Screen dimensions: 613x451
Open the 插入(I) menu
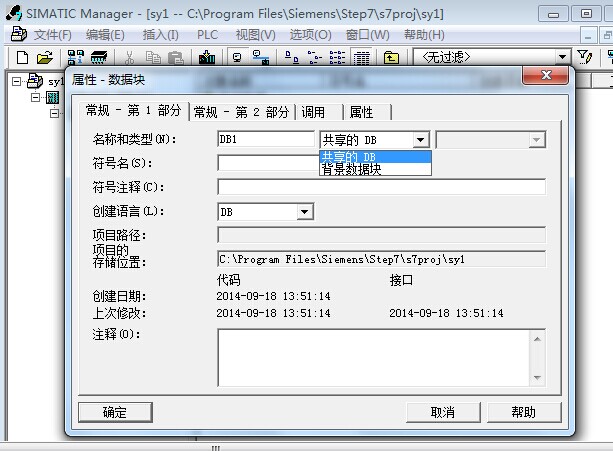[161, 35]
